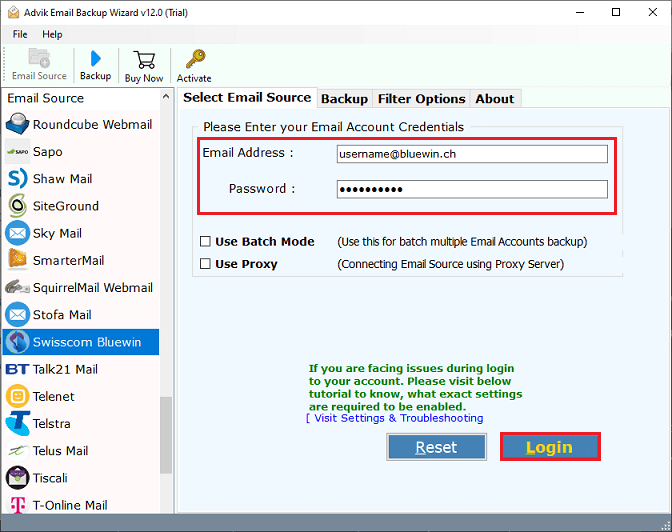This screenshot has width=672, height=532.
Task: Click the Reset button
Action: (x=436, y=447)
